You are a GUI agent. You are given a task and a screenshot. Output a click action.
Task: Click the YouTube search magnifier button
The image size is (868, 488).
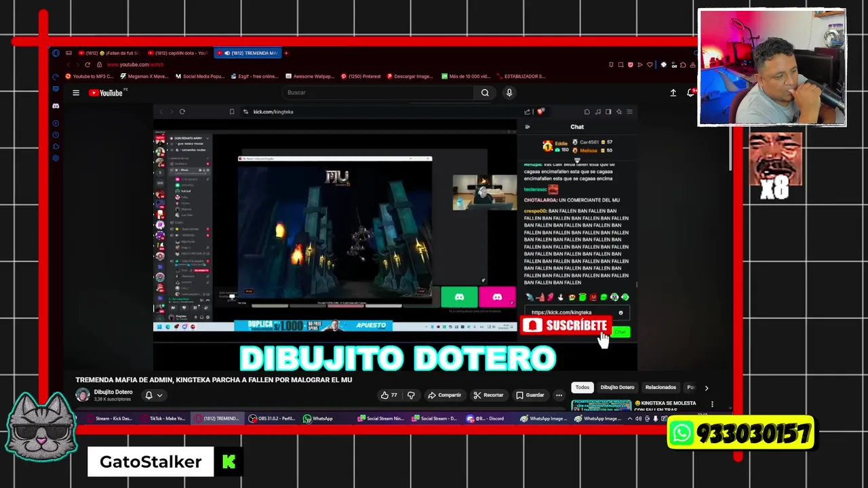485,93
